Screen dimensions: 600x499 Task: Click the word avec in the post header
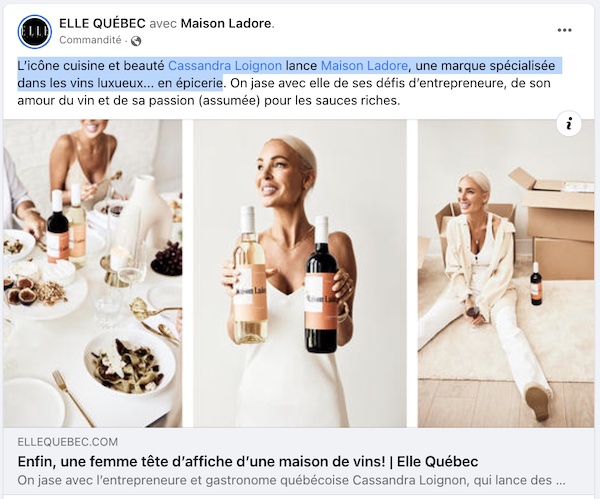coord(163,24)
